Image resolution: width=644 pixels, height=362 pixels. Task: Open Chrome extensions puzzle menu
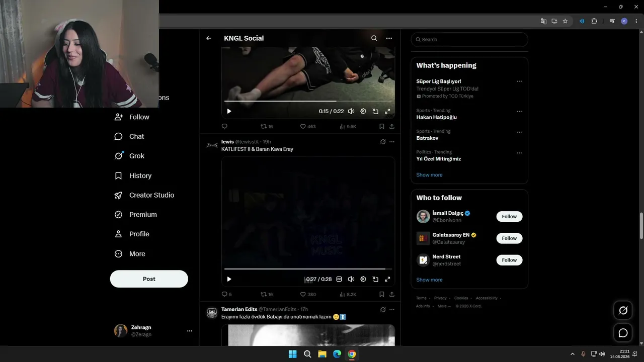pos(594,21)
